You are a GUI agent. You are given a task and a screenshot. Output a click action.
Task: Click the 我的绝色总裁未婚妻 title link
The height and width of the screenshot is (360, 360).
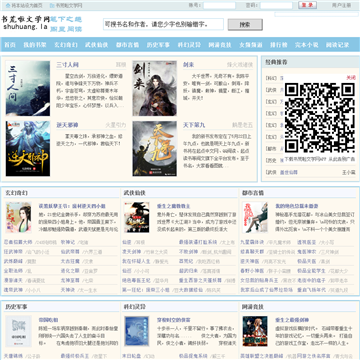tap(297, 206)
